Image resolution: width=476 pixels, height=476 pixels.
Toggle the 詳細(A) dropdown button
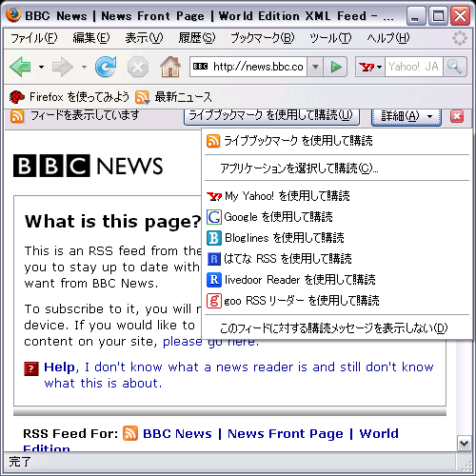pos(407,117)
